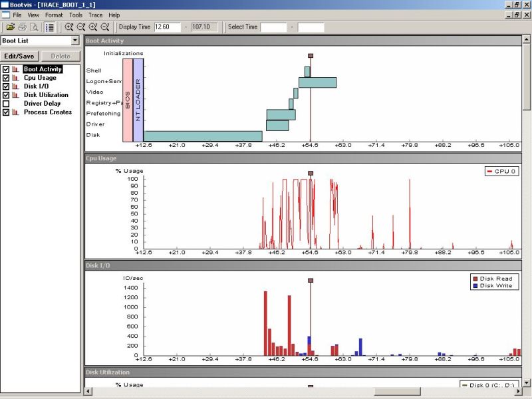This screenshot has width=532, height=399.
Task: Check the Driver Delay checkbox
Action: 6,104
